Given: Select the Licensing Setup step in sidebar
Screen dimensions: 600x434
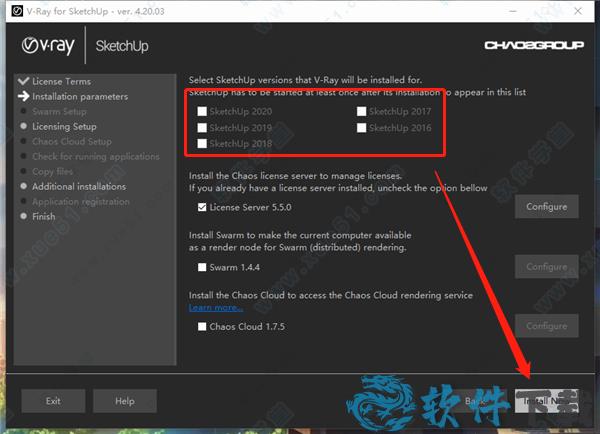Looking at the screenshot, I should point(64,127).
